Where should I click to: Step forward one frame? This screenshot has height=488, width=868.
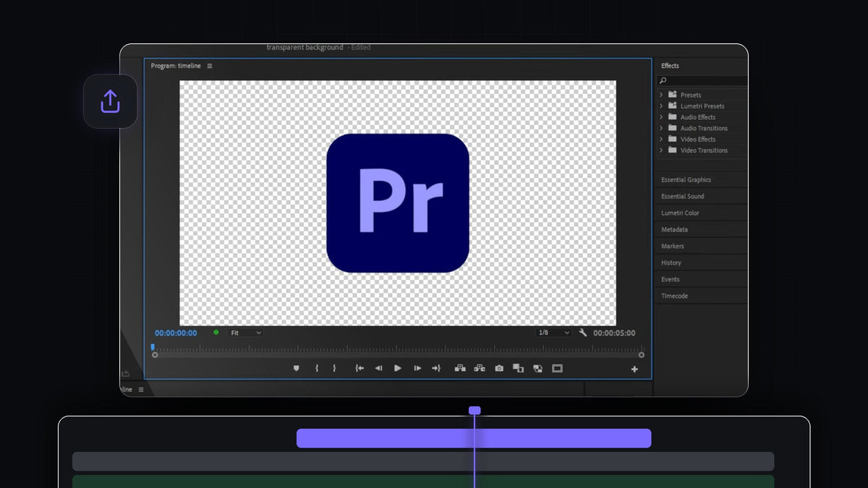click(417, 368)
